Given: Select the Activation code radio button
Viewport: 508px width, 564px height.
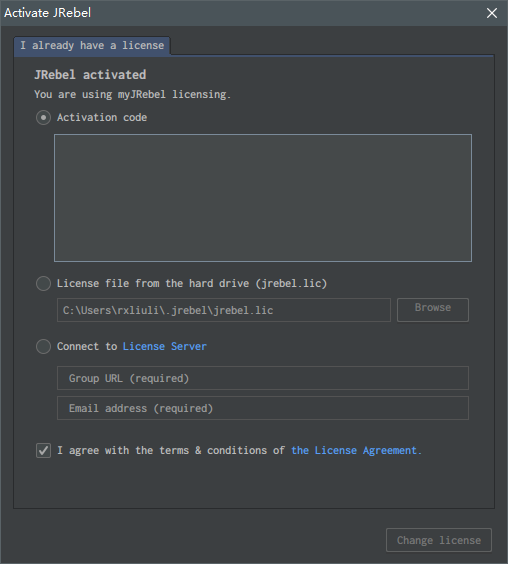Looking at the screenshot, I should click(43, 118).
